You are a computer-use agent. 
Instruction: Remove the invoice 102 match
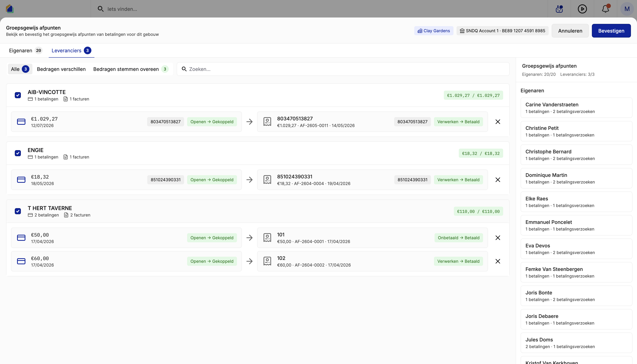click(498, 261)
